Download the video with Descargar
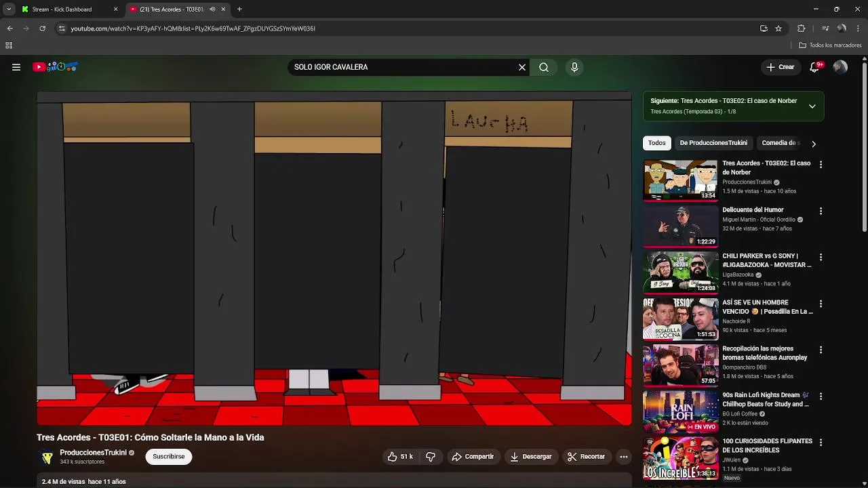The image size is (868, 488). (531, 457)
